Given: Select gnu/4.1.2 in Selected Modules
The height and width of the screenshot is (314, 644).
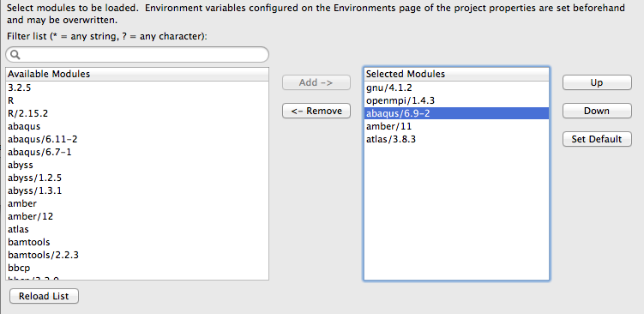Looking at the screenshot, I should (456, 88).
